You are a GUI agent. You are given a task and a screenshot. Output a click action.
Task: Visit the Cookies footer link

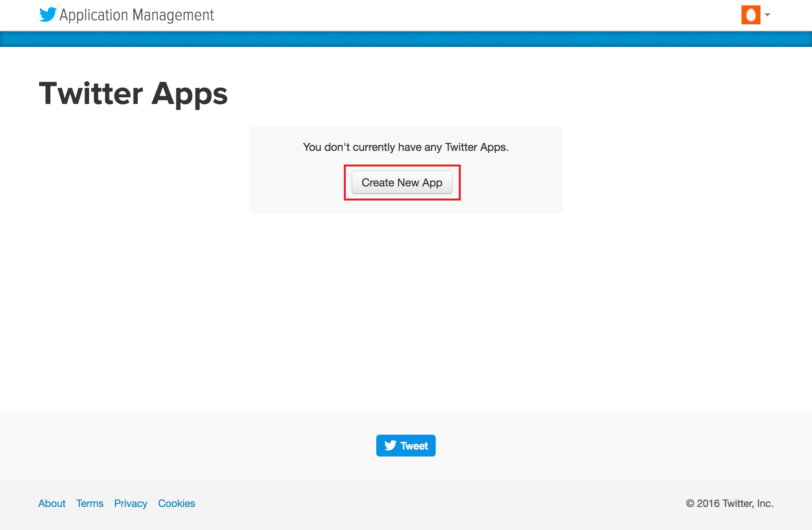pyautogui.click(x=176, y=503)
